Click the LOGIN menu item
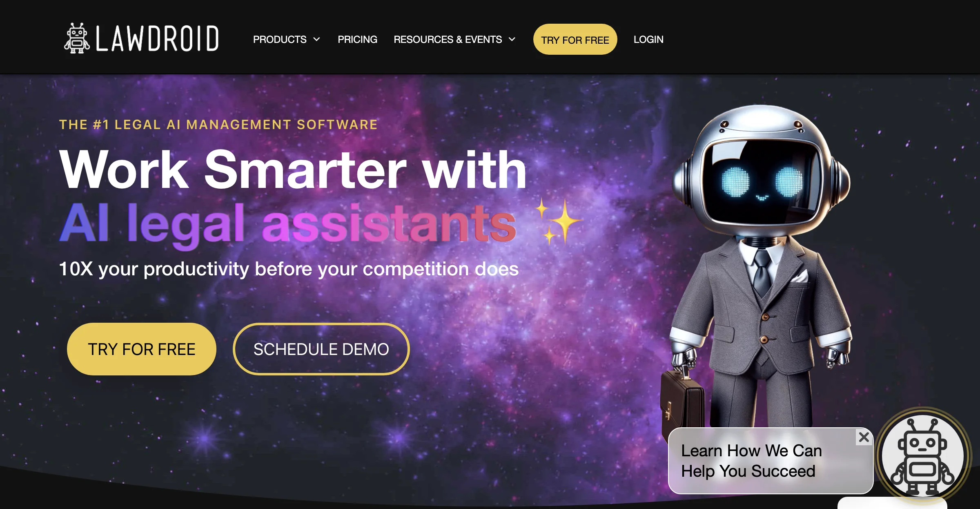This screenshot has height=509, width=980. click(649, 40)
